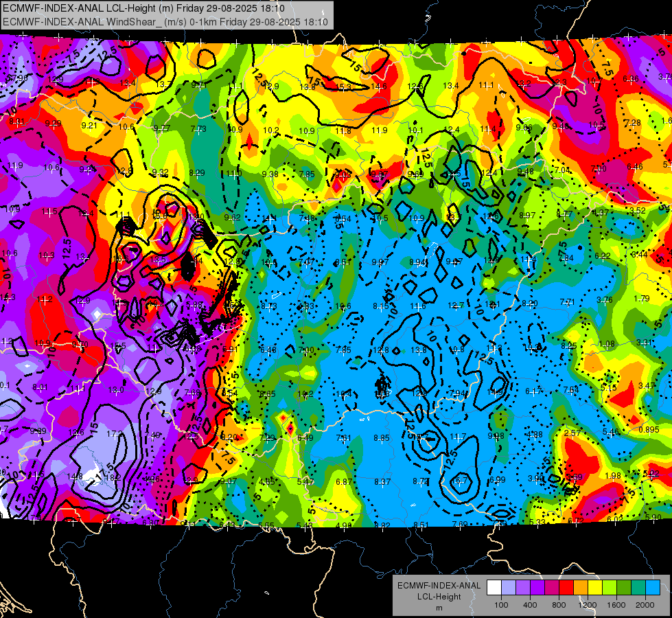Click the wind shear value 0.895
The height and width of the screenshot is (618, 672).
point(649,430)
